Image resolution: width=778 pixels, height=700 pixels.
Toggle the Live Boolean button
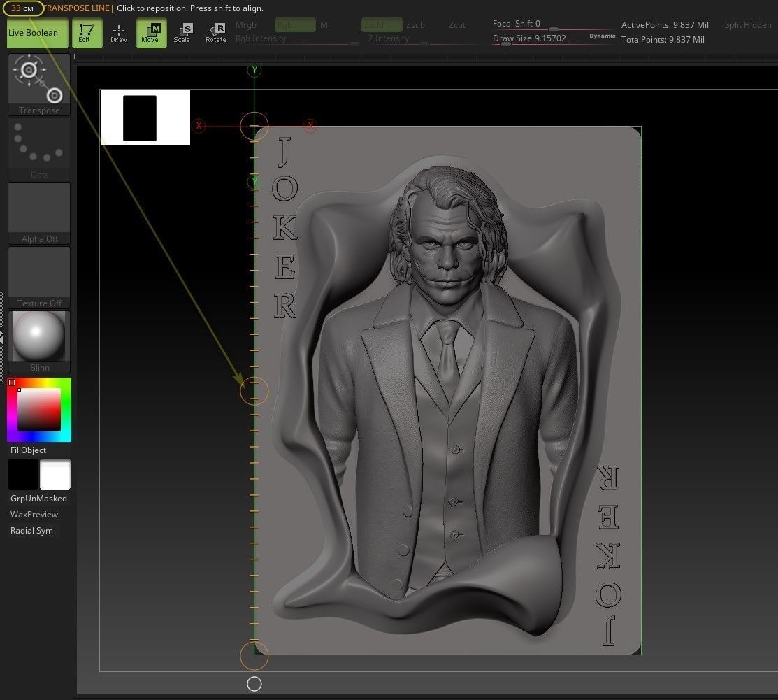coord(37,34)
